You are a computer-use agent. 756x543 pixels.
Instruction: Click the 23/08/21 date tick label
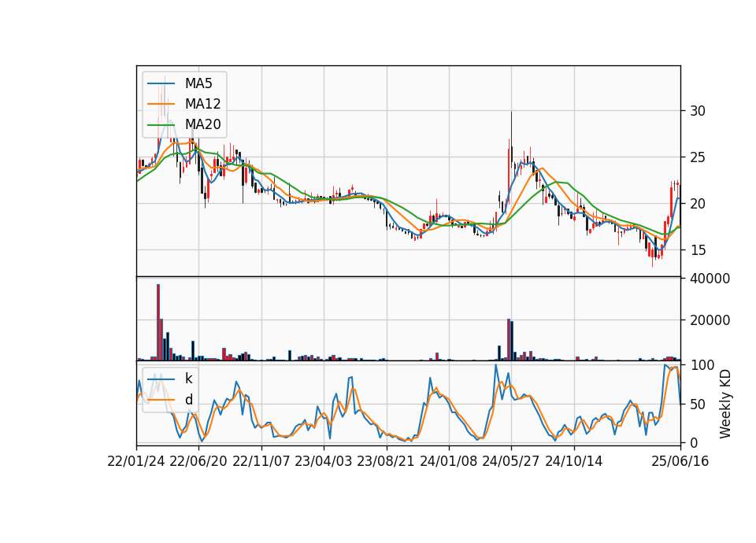pyautogui.click(x=386, y=461)
